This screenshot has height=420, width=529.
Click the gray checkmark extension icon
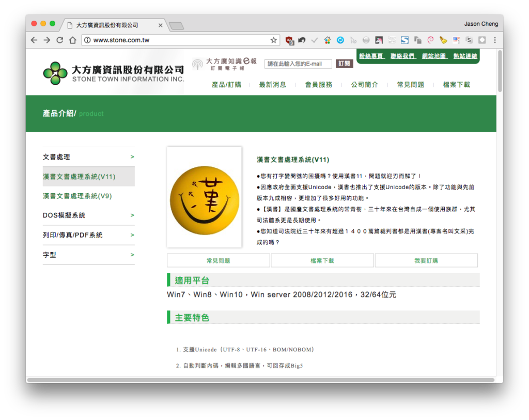[315, 40]
